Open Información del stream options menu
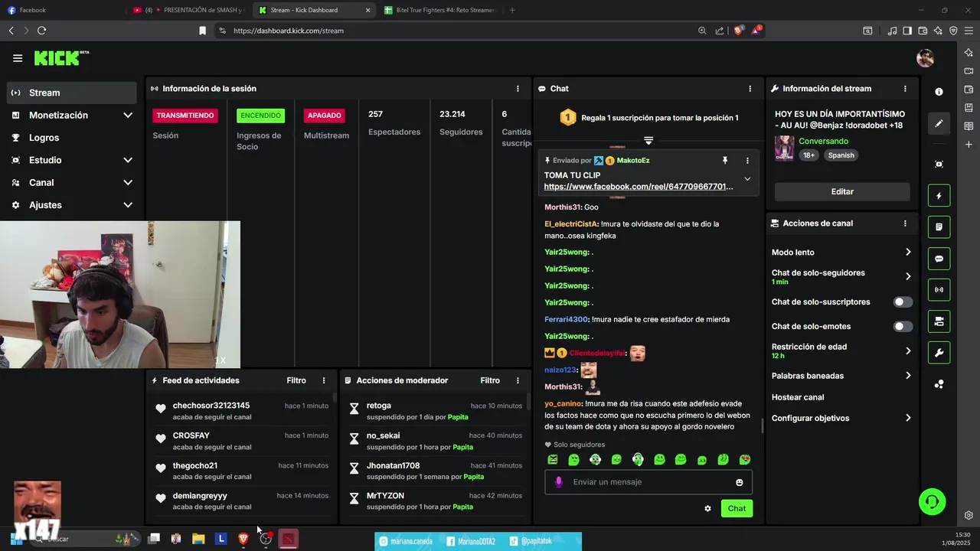Viewport: 980px width, 551px height. pyautogui.click(x=905, y=89)
